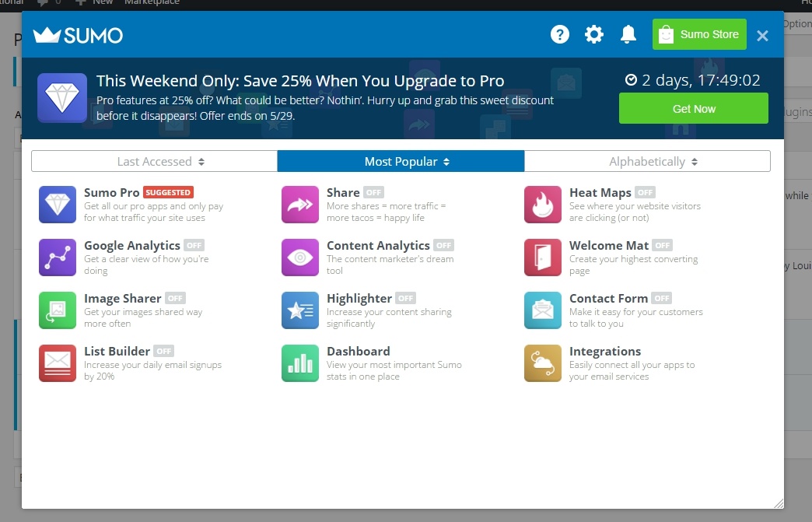Click the Integrations title text
This screenshot has width=812, height=522.
pos(605,351)
